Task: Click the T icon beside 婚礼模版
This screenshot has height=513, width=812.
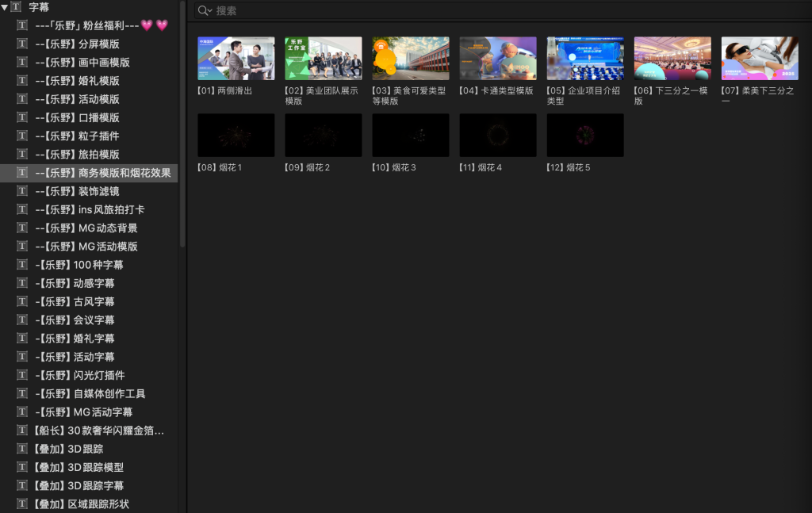Action: point(22,80)
